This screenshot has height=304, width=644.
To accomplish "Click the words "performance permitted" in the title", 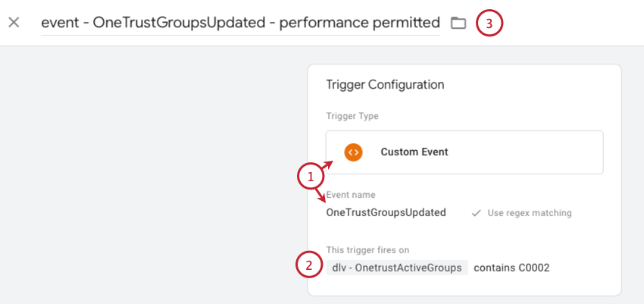I will pos(359,23).
